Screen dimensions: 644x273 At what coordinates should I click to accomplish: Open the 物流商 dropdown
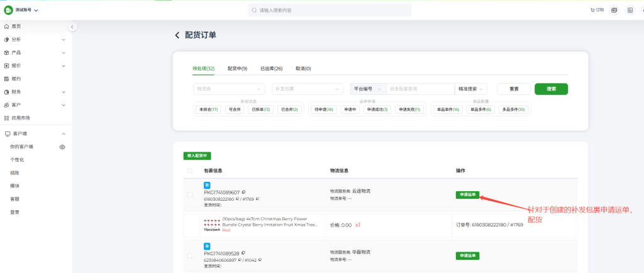tap(229, 89)
